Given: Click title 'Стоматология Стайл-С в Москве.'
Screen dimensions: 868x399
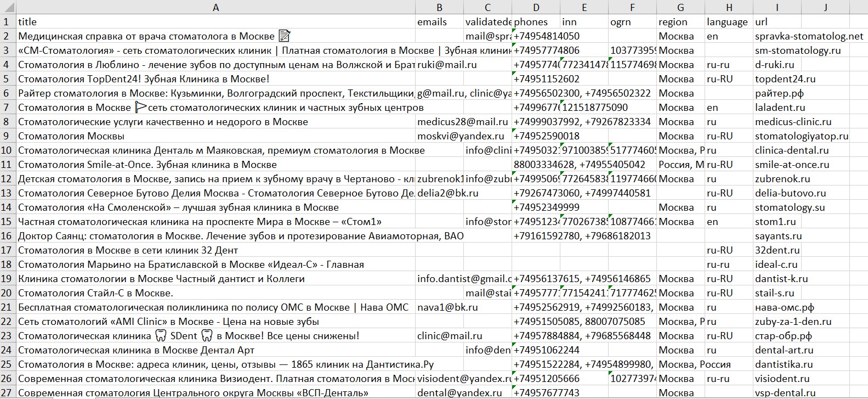Looking at the screenshot, I should [95, 293].
